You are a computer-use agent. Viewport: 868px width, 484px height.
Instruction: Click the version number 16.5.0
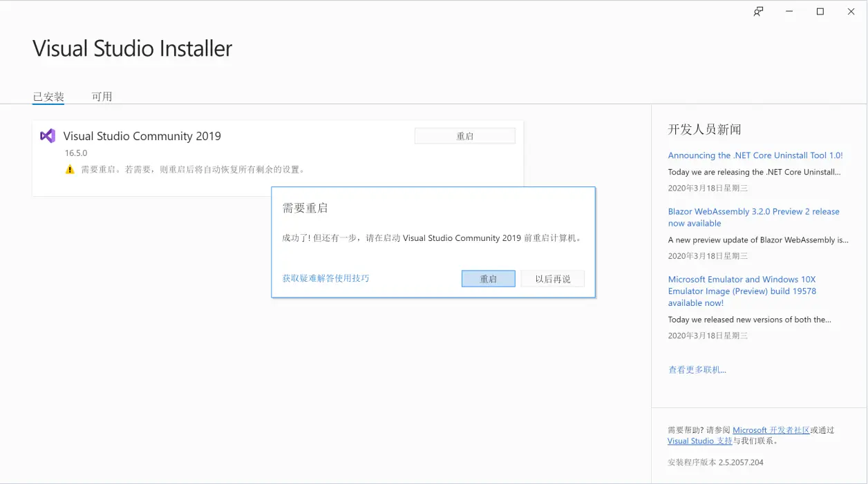click(76, 153)
